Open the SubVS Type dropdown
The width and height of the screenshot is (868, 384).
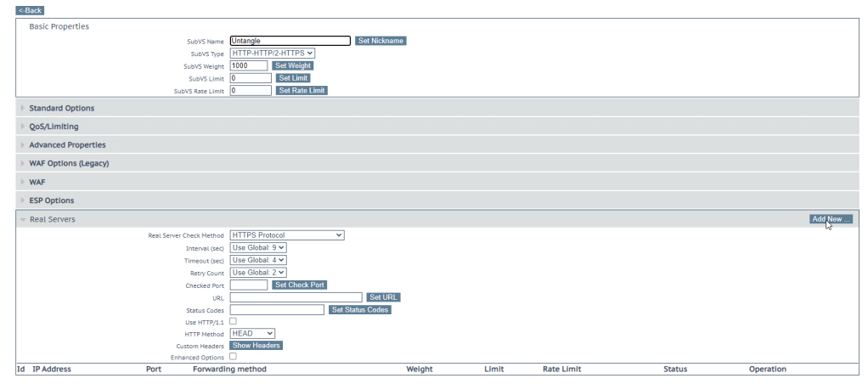click(273, 54)
